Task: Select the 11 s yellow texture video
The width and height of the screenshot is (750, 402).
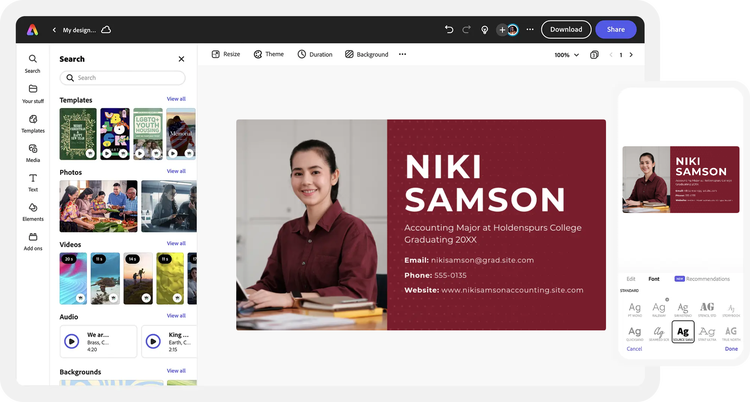Action: [170, 279]
